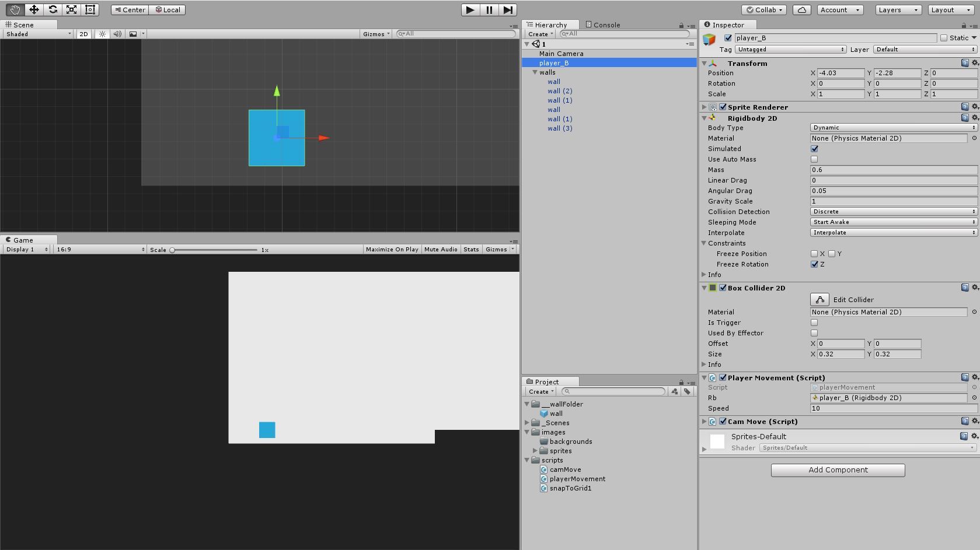
Task: Expand Sprite Renderer component
Action: 705,107
